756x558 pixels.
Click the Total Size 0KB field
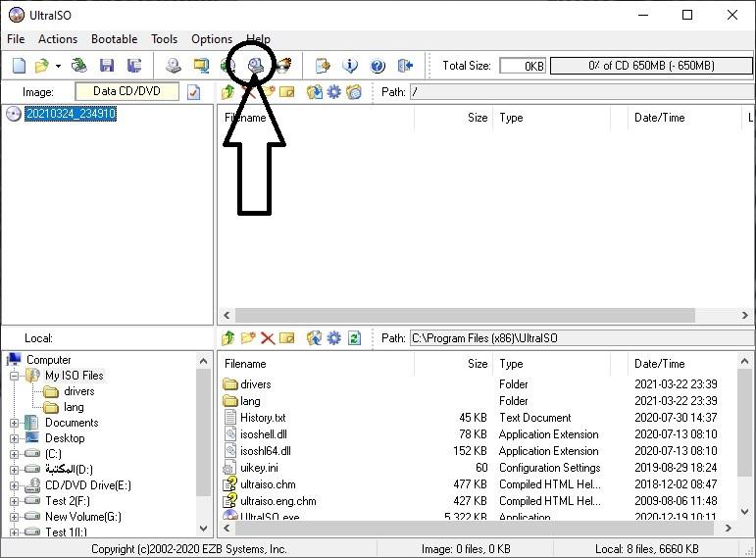coord(523,66)
